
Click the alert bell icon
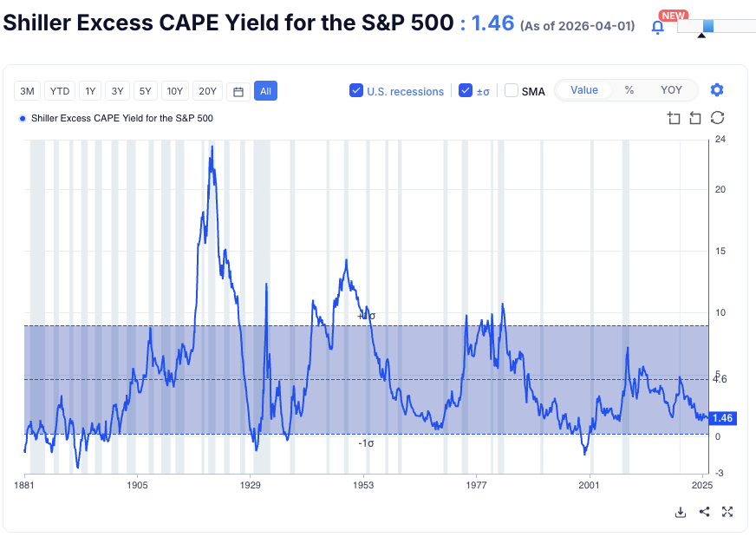657,27
